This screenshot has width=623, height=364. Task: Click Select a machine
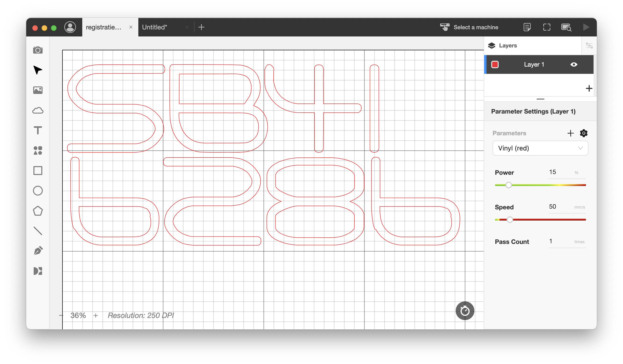pyautogui.click(x=476, y=27)
